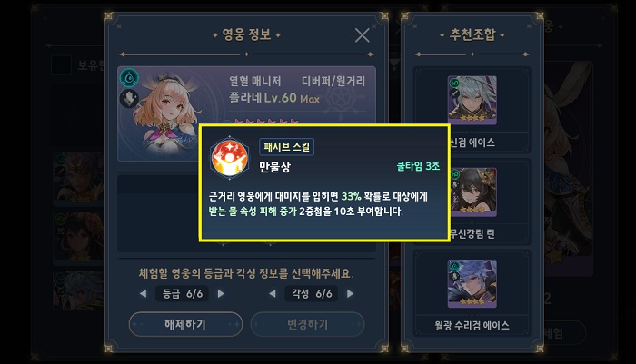The height and width of the screenshot is (364, 636).
Task: Click the class icon below the water element
Action: pyautogui.click(x=129, y=99)
